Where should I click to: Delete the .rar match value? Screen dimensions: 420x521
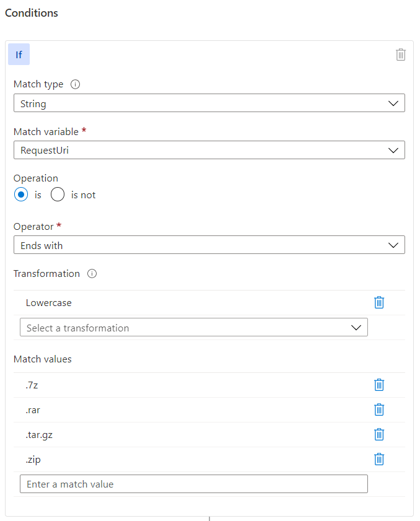(378, 409)
